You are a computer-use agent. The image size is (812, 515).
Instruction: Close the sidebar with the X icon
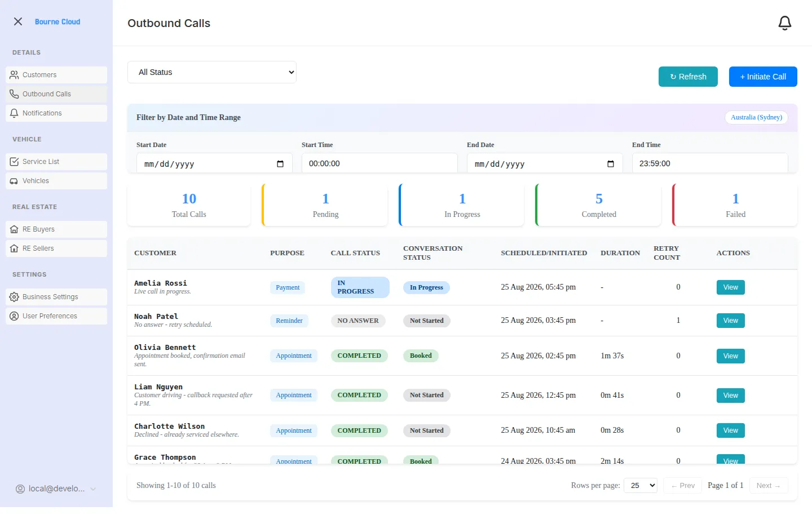[18, 21]
